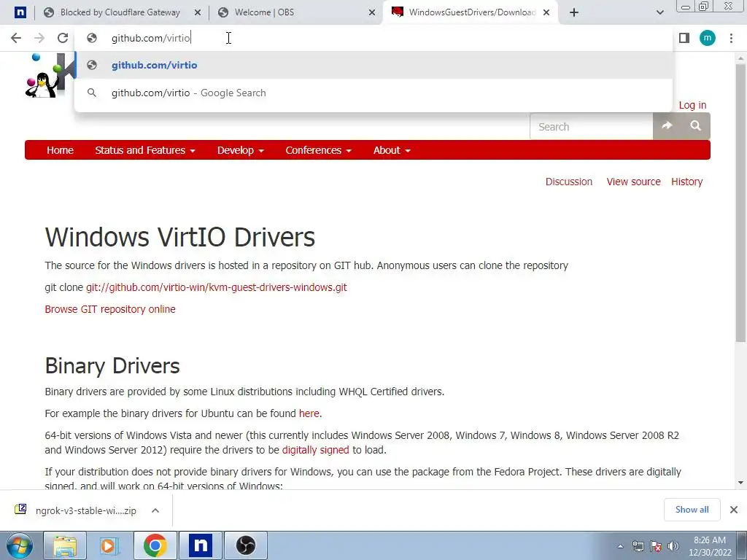Switch to the 'Blocked by Cloudflare Gateway' tab
747x560 pixels.
point(120,12)
